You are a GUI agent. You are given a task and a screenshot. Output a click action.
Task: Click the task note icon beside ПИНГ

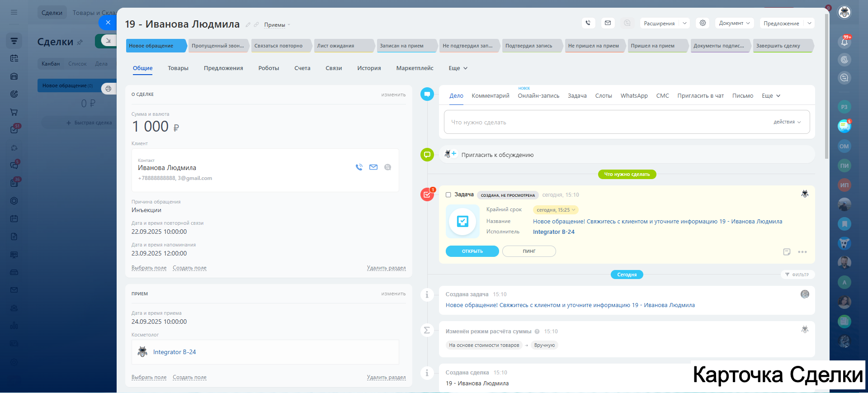[787, 252]
